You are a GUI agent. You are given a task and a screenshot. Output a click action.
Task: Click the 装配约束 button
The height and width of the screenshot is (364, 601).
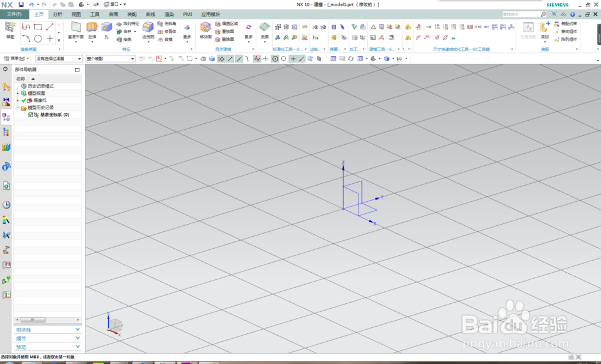pos(566,24)
